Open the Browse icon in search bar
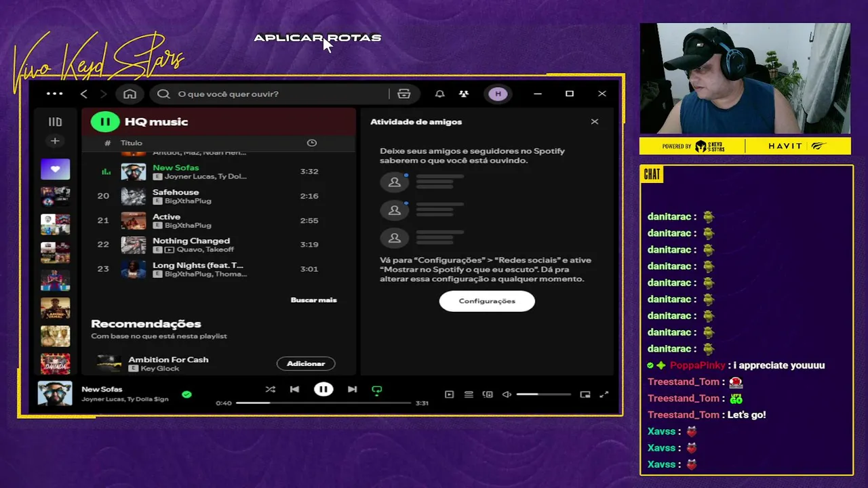 [404, 94]
